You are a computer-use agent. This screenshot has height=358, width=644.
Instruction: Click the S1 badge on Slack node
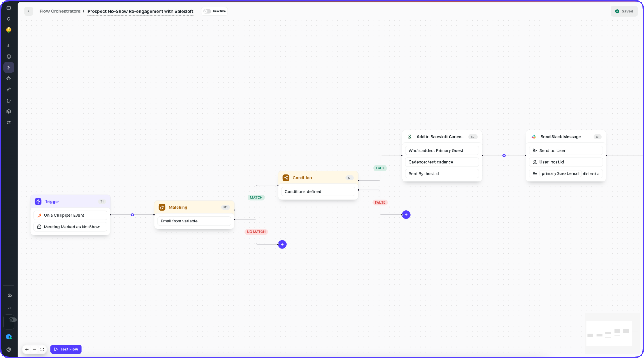pos(598,137)
